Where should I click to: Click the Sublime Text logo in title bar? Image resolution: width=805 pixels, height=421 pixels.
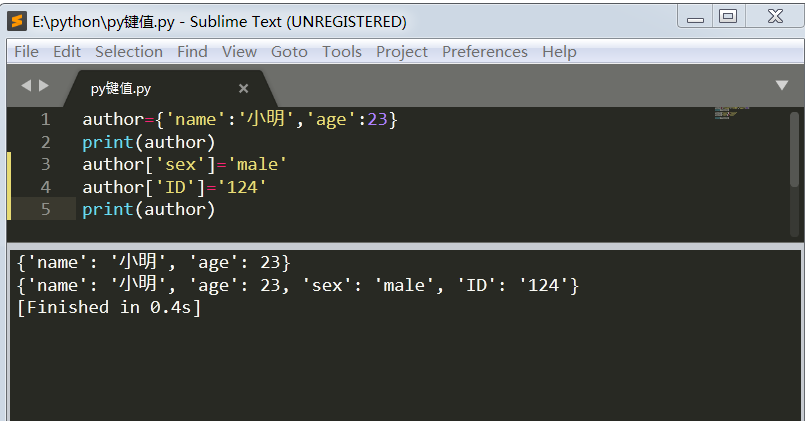[17, 22]
